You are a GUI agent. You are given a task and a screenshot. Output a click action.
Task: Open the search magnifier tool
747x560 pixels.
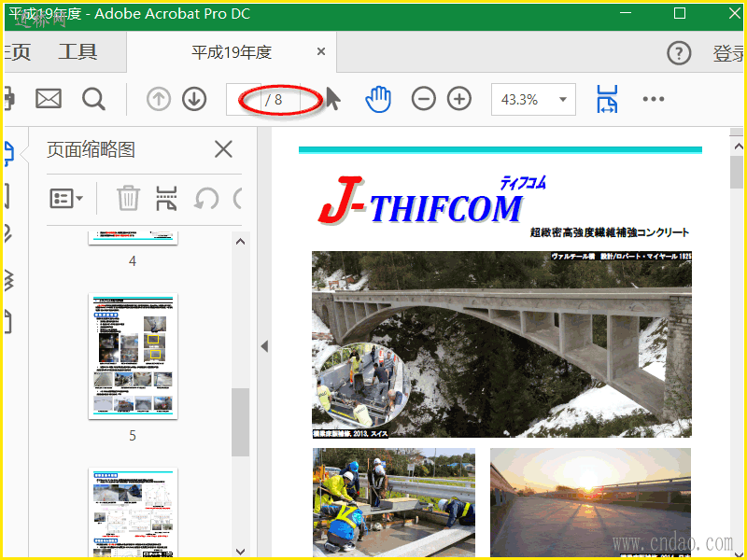click(x=93, y=99)
